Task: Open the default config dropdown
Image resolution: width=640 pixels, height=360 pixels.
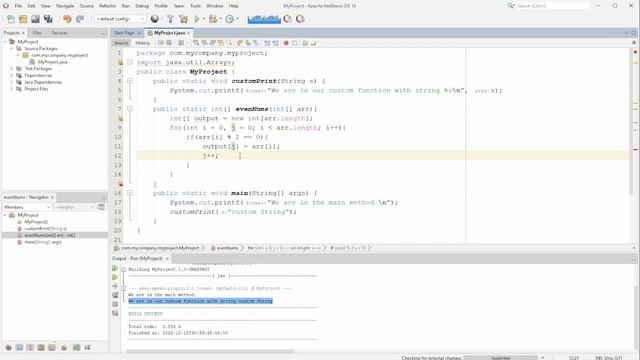Action: point(120,19)
